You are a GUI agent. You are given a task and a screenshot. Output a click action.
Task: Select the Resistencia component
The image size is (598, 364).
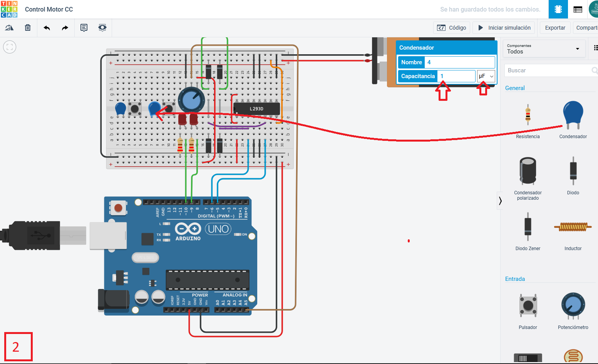point(528,120)
